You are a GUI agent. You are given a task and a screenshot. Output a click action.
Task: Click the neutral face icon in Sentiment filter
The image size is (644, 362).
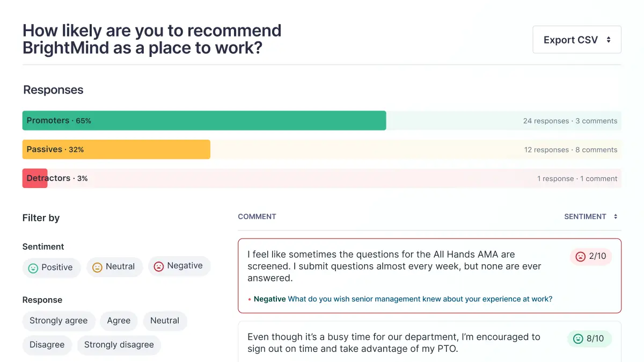97,267
